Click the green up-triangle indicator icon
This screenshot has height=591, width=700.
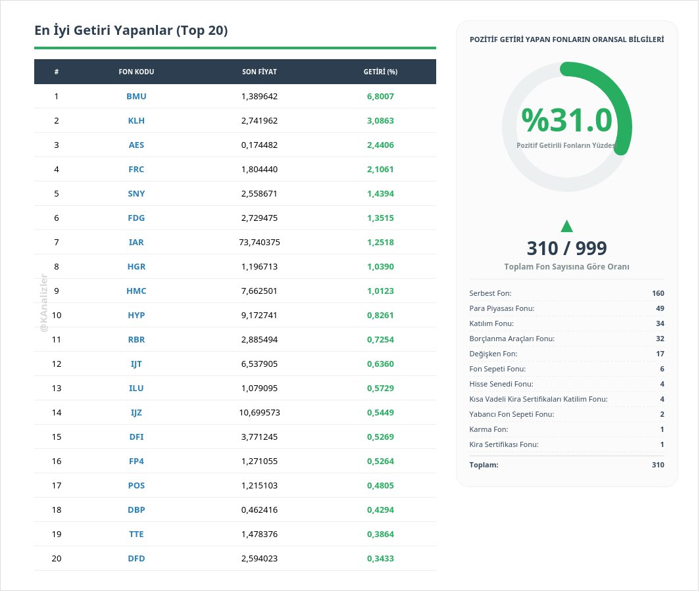coord(567,226)
